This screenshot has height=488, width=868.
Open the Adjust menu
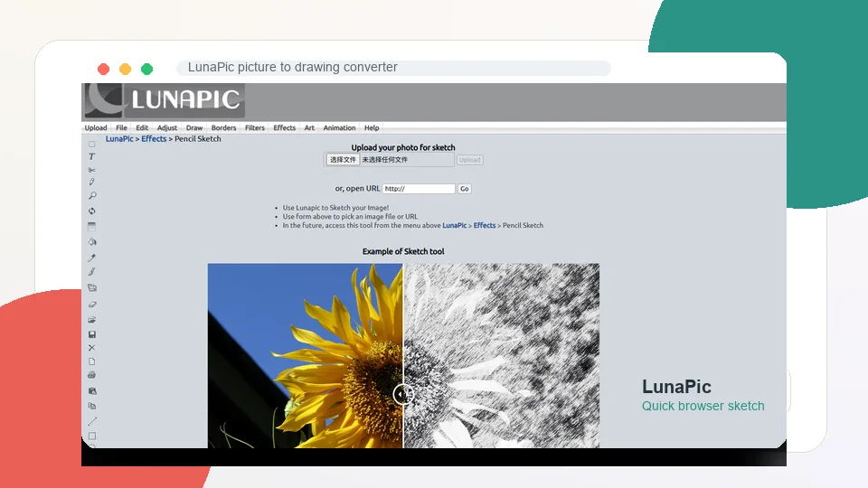pyautogui.click(x=167, y=127)
